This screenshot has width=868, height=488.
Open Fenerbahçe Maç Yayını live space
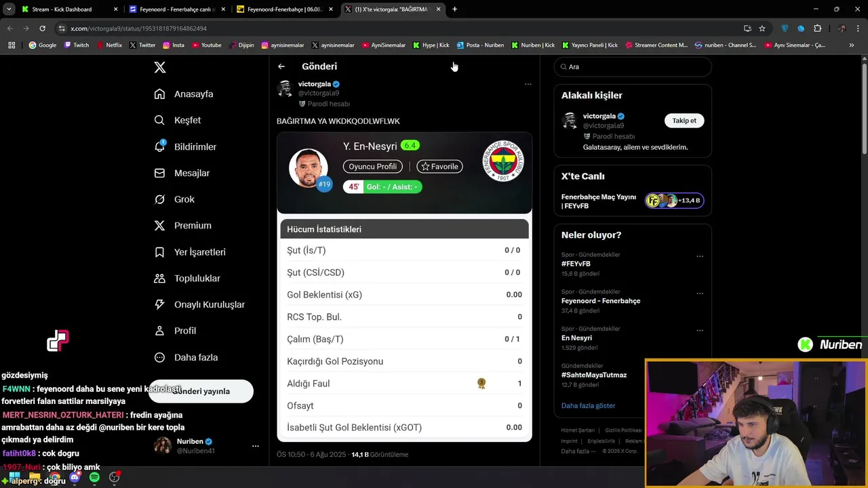(632, 201)
